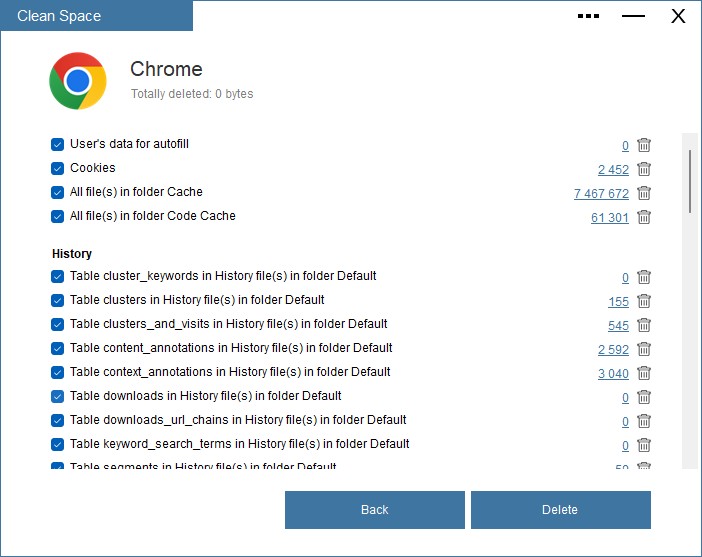The height and width of the screenshot is (557, 702).
Task: Open the three-dots menu in title bar
Action: coord(588,16)
